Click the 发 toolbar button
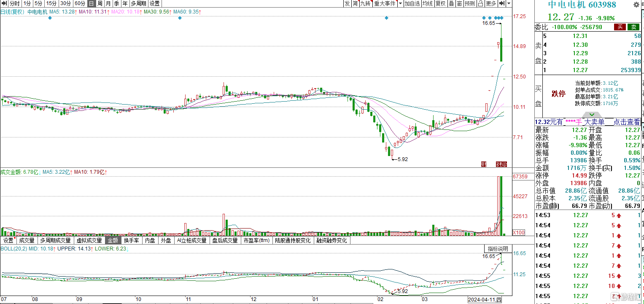644x304 pixels. point(347,3)
